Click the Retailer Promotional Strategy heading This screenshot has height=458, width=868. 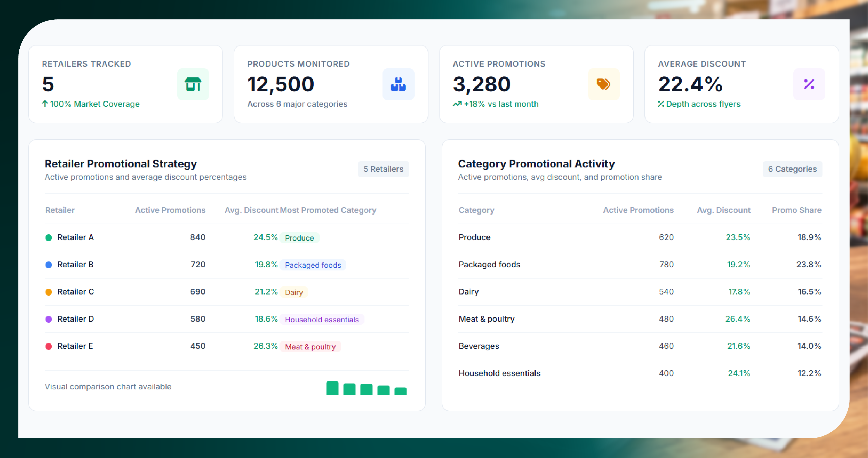coord(121,164)
